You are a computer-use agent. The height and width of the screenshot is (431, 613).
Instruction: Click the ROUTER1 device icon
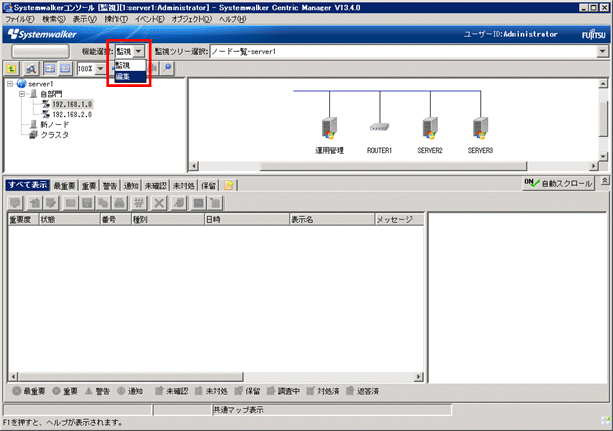(x=380, y=127)
